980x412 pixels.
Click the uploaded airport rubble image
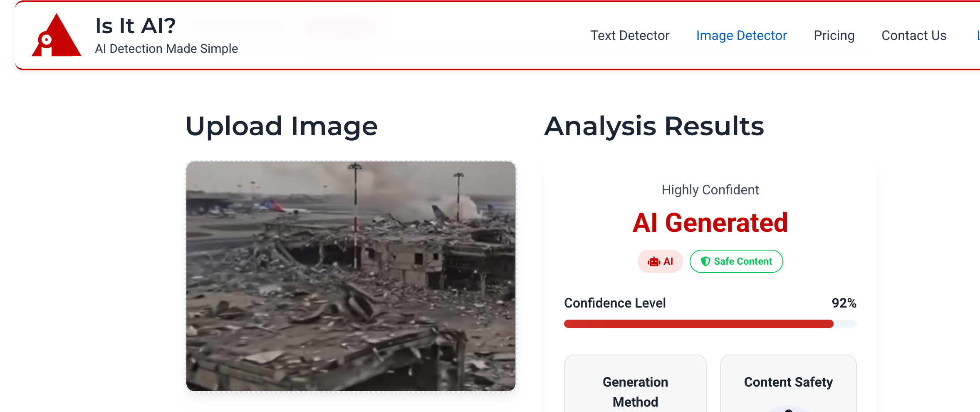[351, 276]
